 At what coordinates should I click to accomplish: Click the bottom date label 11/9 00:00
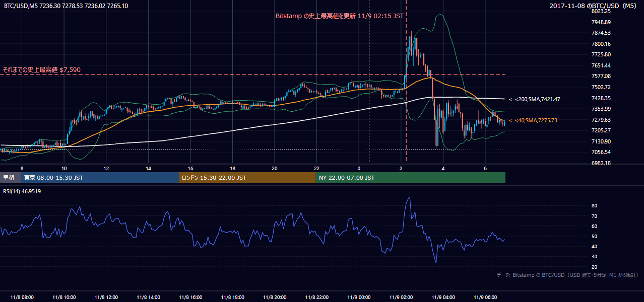point(359,297)
